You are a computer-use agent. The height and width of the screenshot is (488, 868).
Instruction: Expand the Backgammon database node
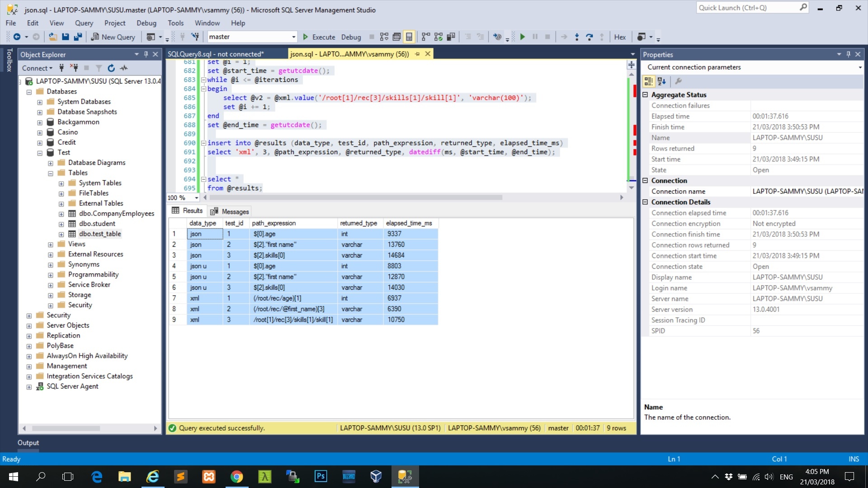(x=40, y=122)
